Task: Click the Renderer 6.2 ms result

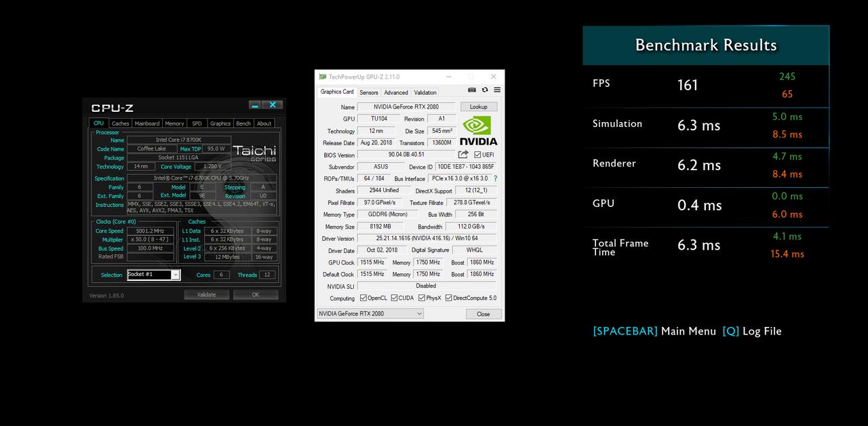Action: [x=699, y=165]
